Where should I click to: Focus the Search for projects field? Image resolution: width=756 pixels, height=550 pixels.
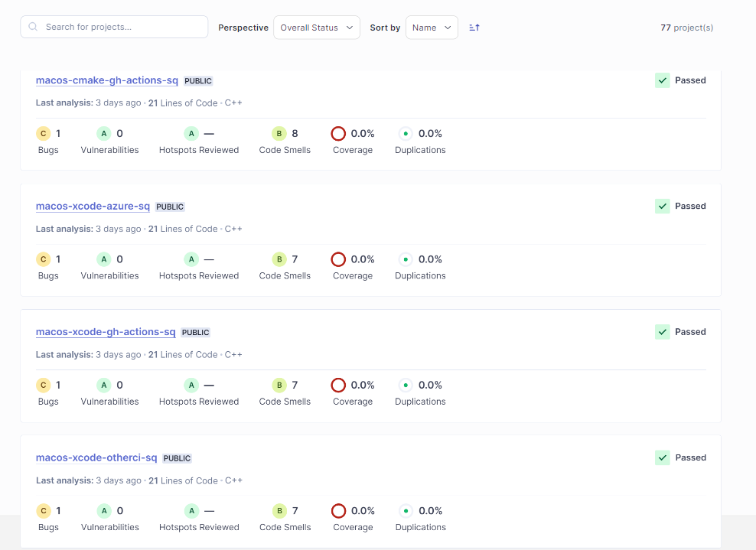pos(114,27)
